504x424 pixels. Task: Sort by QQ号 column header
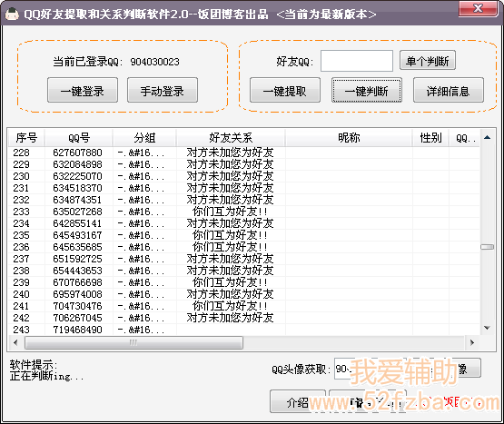(x=79, y=138)
